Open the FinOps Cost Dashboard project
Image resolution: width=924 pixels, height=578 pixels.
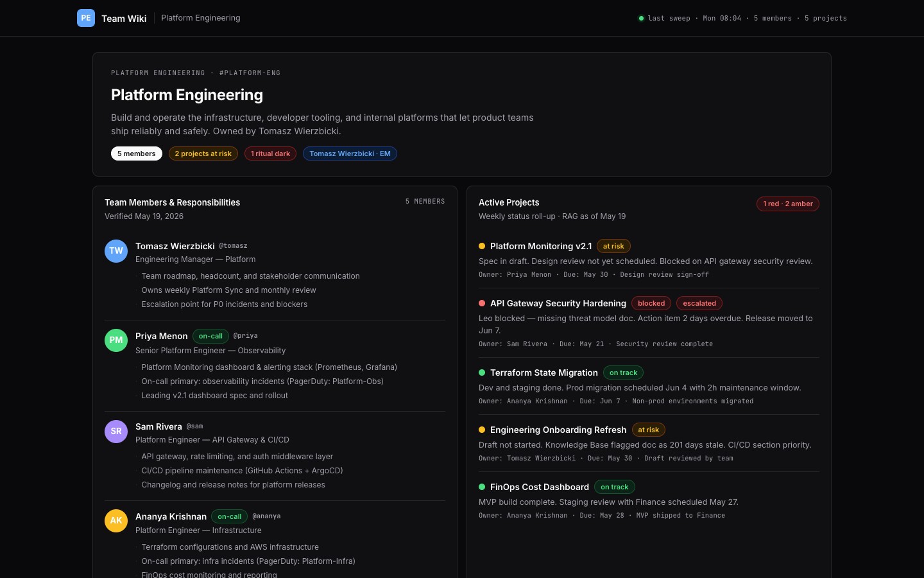click(540, 487)
